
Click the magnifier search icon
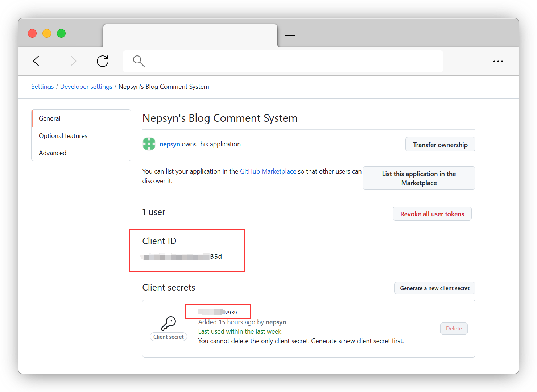pos(139,61)
